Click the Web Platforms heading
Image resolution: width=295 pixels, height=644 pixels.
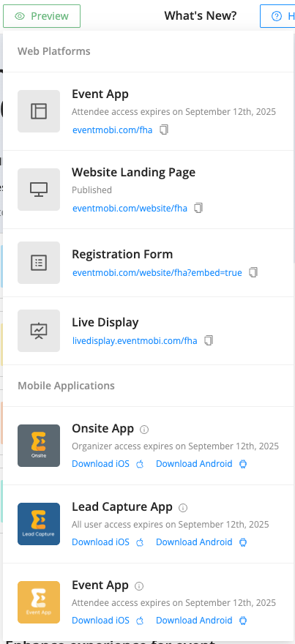(x=54, y=51)
